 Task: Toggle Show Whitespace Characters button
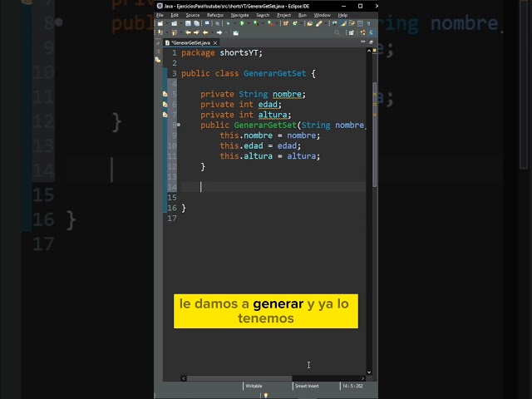[369, 23]
